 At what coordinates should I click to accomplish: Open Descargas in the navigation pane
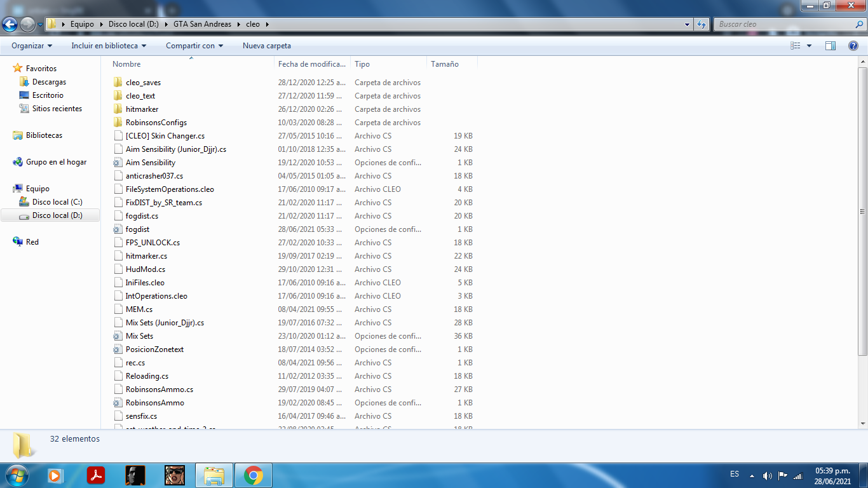(49, 82)
